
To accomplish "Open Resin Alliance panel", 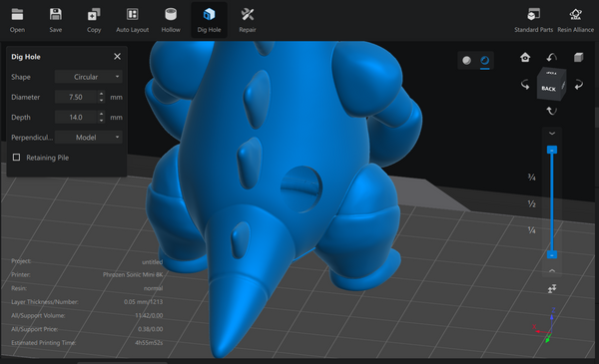I will click(x=575, y=20).
